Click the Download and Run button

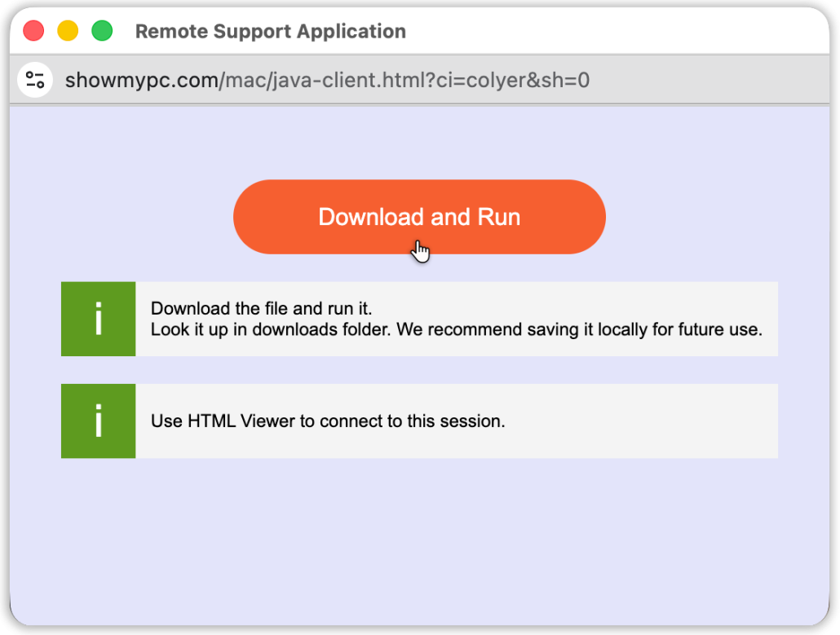(x=419, y=217)
